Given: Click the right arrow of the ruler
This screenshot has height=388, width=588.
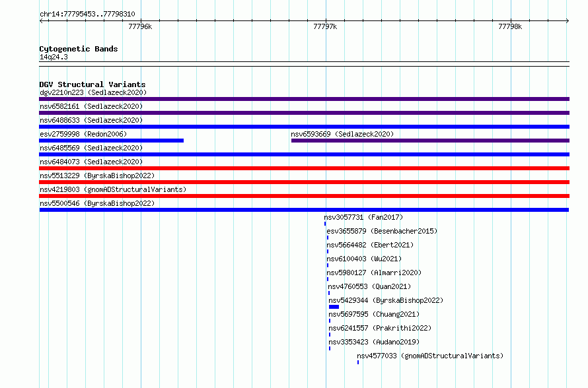Looking at the screenshot, I should tap(567, 21).
